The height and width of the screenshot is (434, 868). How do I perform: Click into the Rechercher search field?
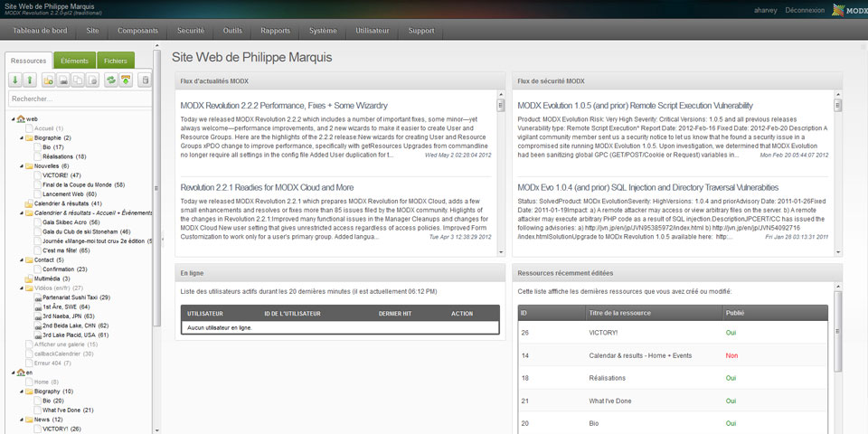(80, 99)
